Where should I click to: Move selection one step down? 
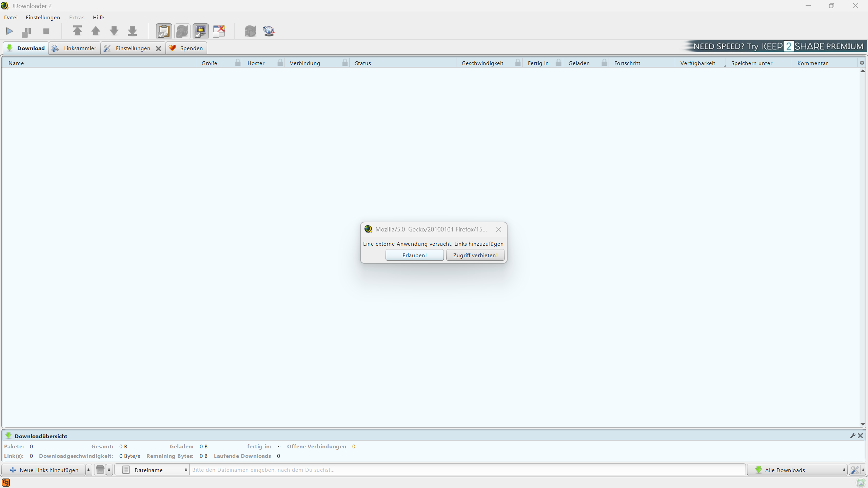(x=114, y=31)
